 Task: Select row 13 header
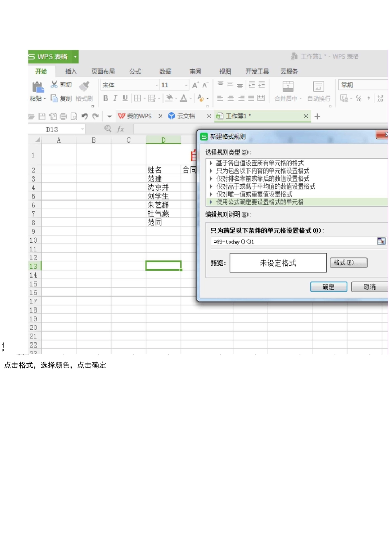[x=34, y=266]
